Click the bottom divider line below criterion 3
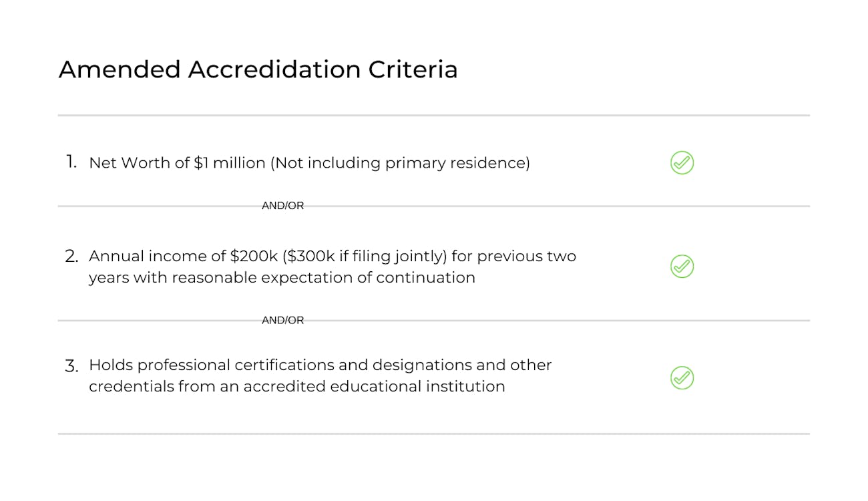Screen dimensions: 868x501 (434, 434)
